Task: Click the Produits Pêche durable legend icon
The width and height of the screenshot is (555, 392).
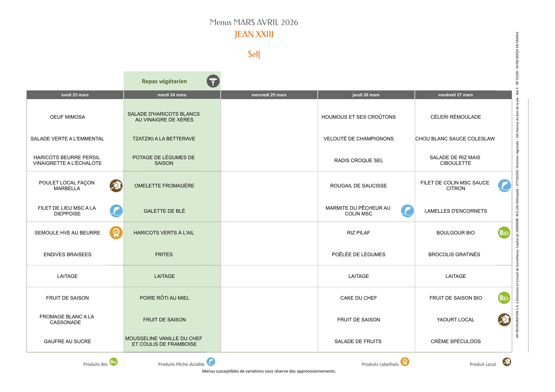Action: tap(211, 361)
